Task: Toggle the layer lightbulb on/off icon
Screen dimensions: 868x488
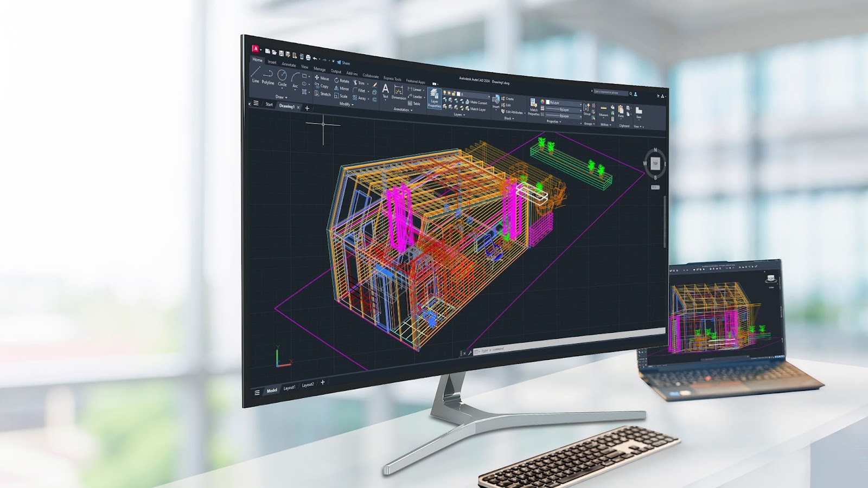Action: (x=445, y=92)
